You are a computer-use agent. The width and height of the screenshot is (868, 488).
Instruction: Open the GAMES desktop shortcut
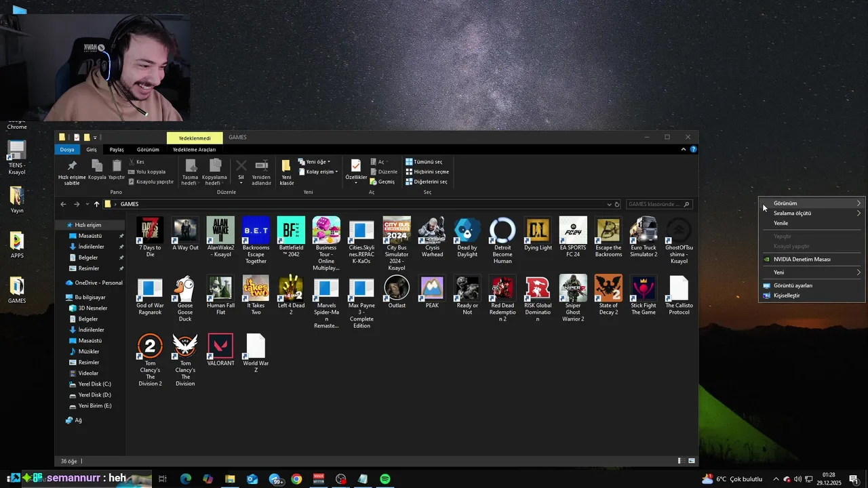click(x=17, y=290)
